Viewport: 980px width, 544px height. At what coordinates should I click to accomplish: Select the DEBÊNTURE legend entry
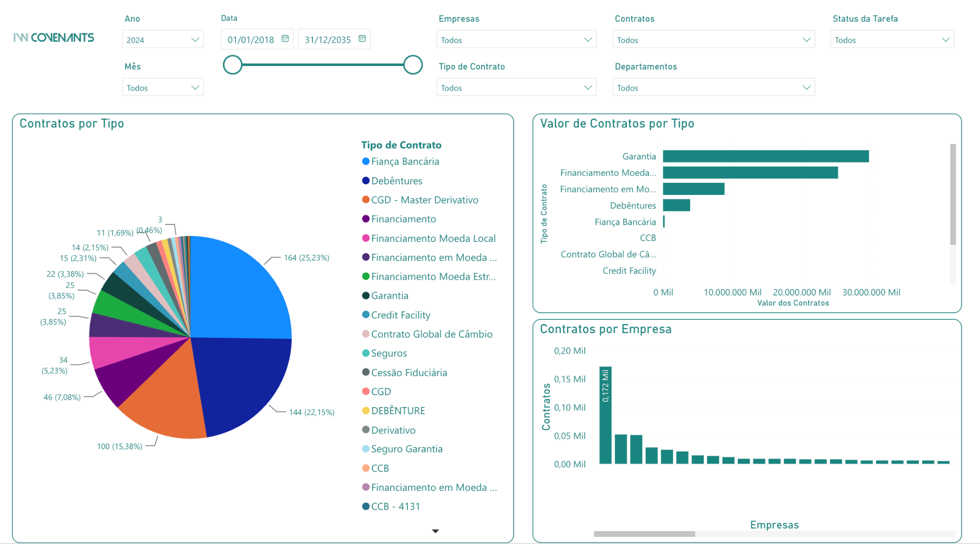(x=393, y=411)
